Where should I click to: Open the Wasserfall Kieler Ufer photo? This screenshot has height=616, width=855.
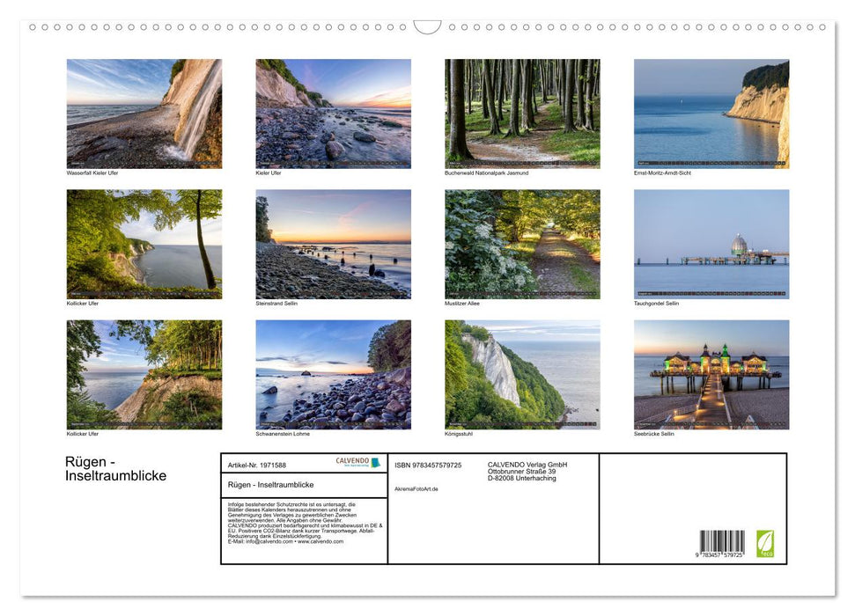(x=144, y=114)
